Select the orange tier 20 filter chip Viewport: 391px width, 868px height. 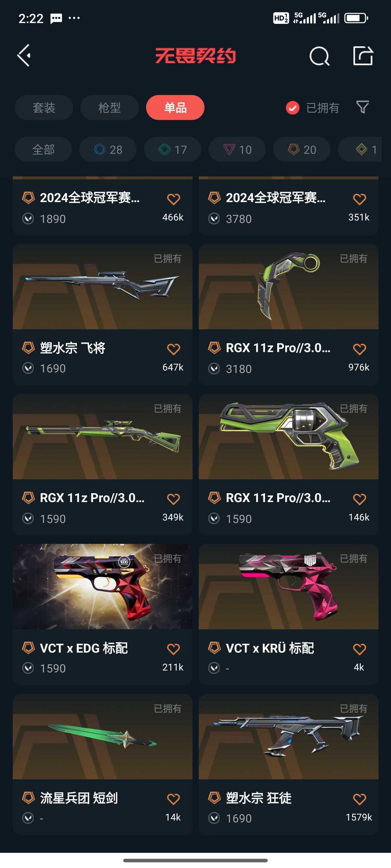click(302, 149)
